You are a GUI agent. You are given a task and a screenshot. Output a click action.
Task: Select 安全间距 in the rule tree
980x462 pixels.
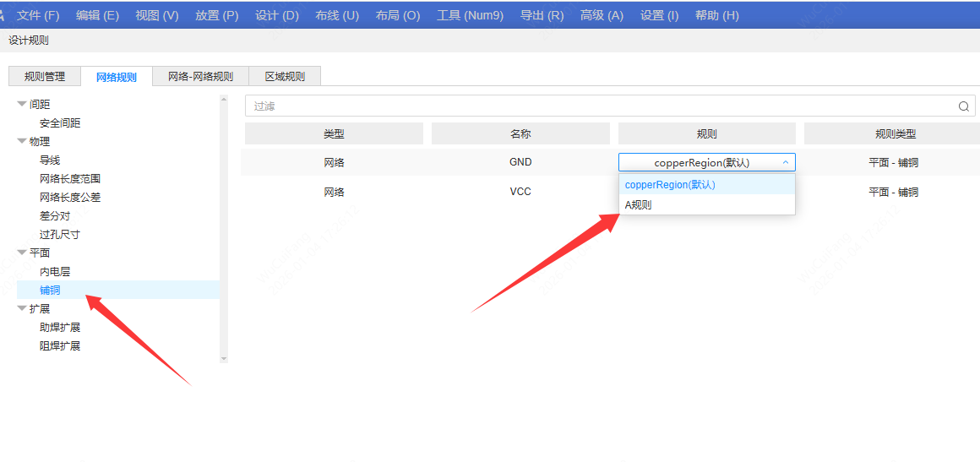[60, 122]
